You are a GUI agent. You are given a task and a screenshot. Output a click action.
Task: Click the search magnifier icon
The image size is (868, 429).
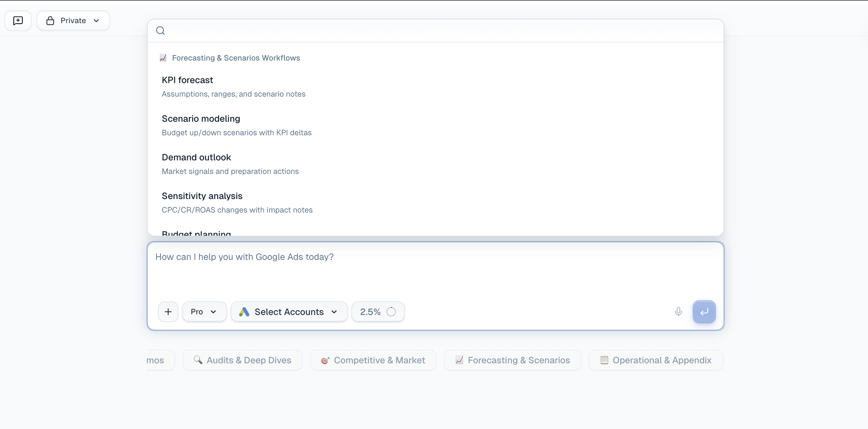pos(161,30)
